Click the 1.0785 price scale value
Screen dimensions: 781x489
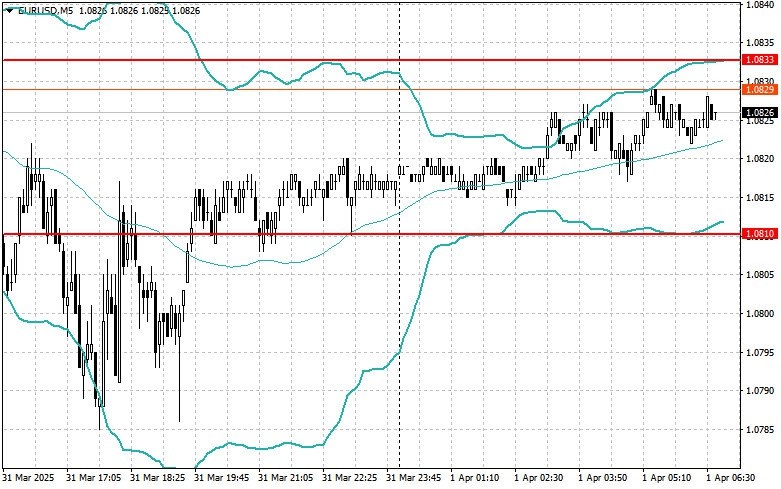coord(760,430)
